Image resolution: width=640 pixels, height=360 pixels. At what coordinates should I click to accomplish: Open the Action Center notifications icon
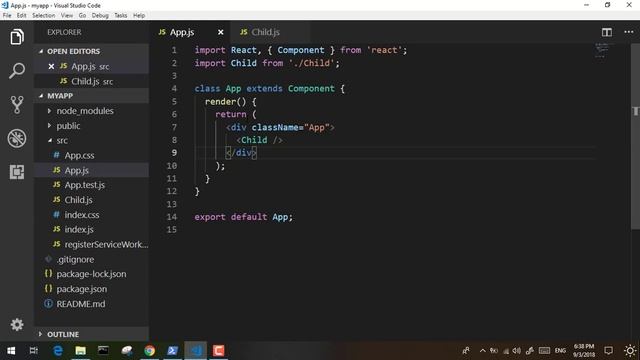(608, 351)
